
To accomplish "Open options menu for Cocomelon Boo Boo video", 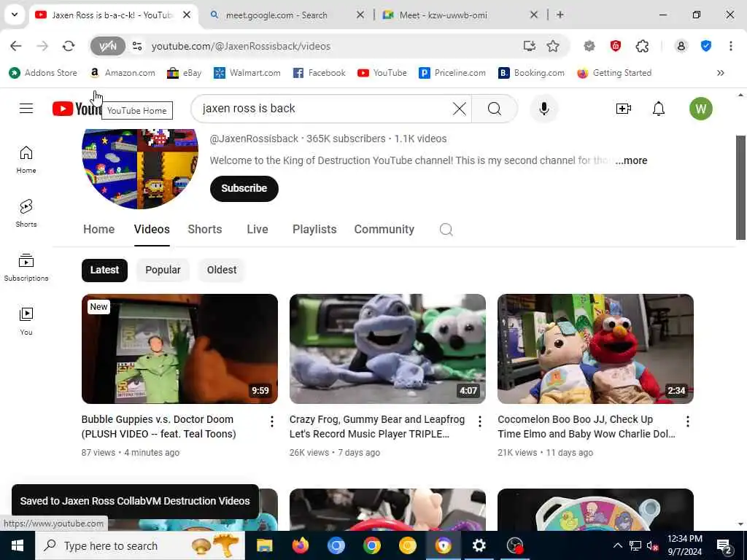I will point(687,421).
